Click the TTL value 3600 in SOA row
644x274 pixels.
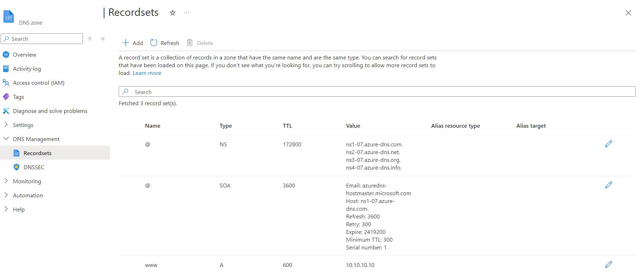[289, 186]
